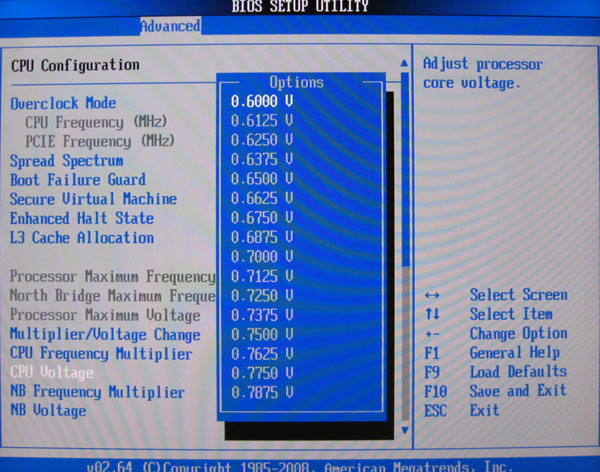The height and width of the screenshot is (472, 600).
Task: Open the Boot Failure Guard setting
Action: [x=78, y=180]
